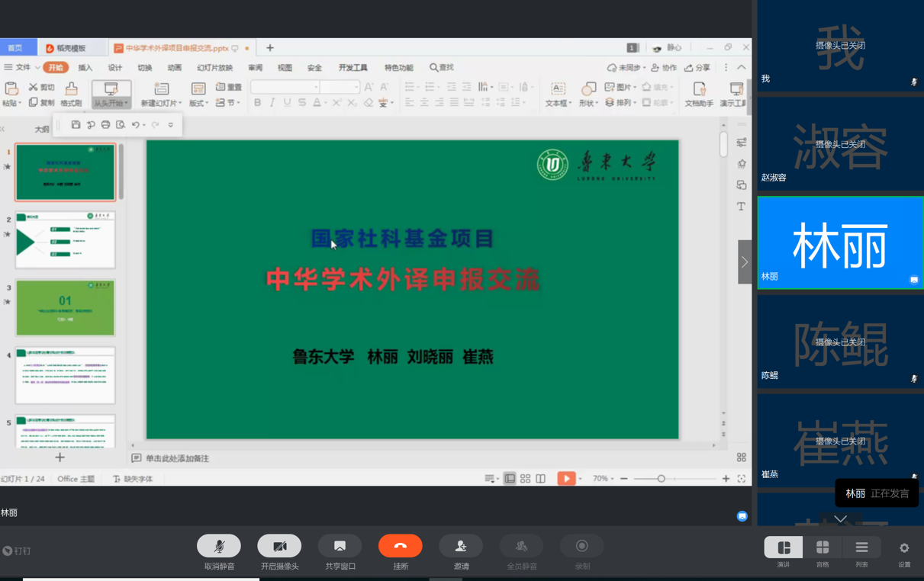Open the 幻灯片放映 ribbon tab

pos(214,68)
